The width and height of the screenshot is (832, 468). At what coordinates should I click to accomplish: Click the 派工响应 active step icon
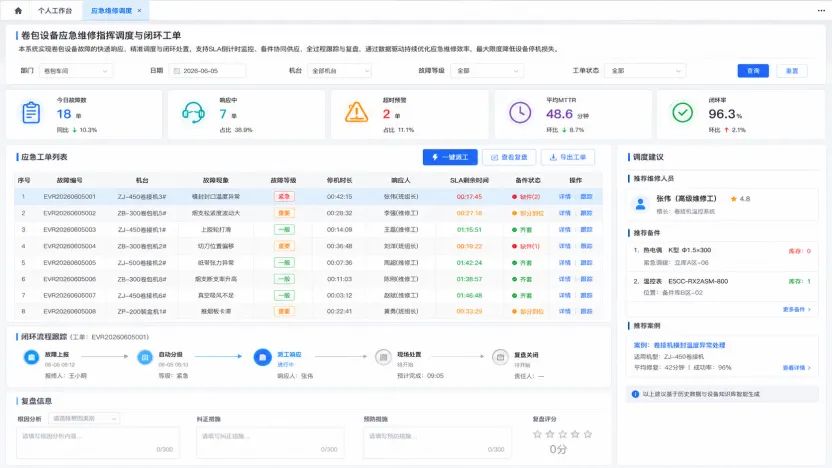(x=262, y=357)
